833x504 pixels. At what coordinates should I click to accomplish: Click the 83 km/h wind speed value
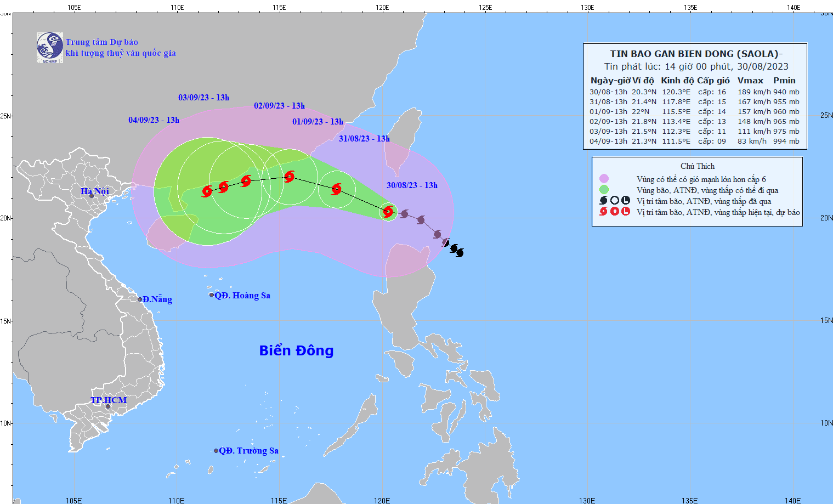(x=752, y=141)
